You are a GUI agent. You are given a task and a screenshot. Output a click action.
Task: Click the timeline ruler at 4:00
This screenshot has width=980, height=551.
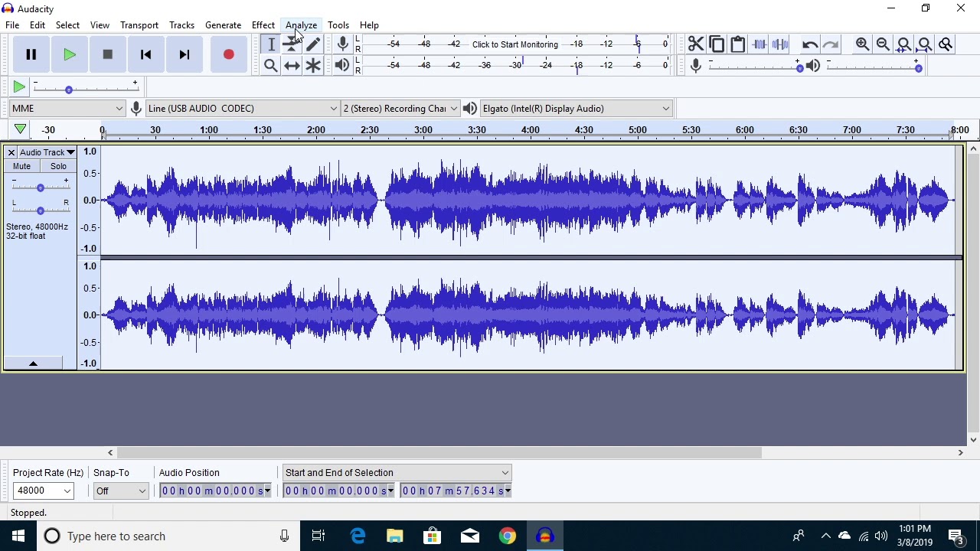[531, 130]
